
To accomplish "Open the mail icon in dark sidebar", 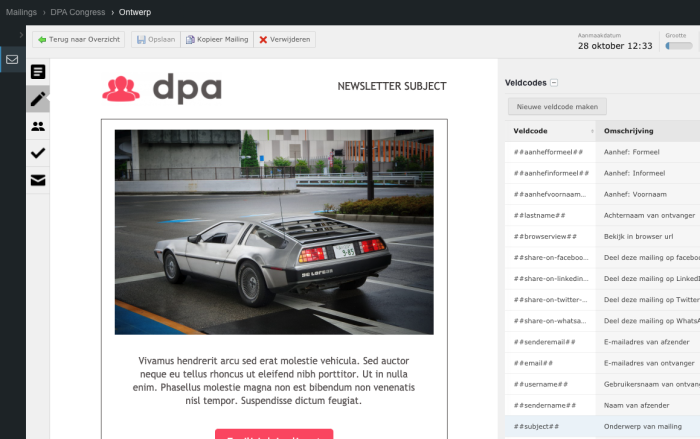I will pos(12,59).
